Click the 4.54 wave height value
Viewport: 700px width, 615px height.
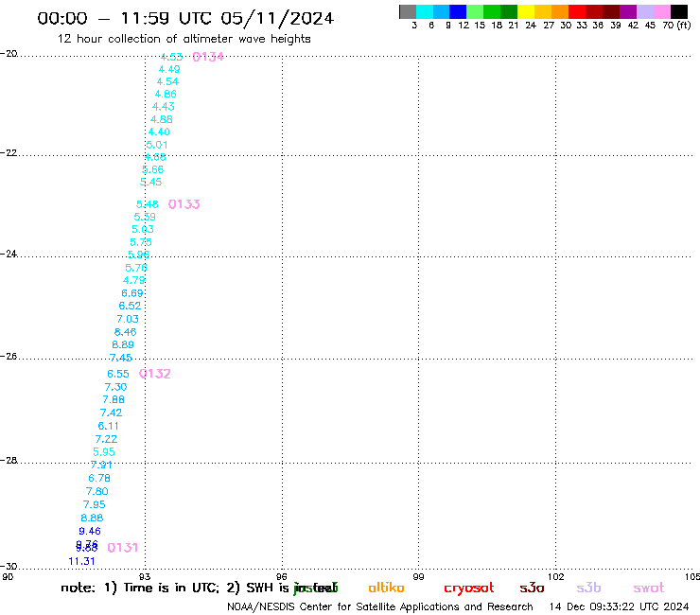(x=167, y=81)
